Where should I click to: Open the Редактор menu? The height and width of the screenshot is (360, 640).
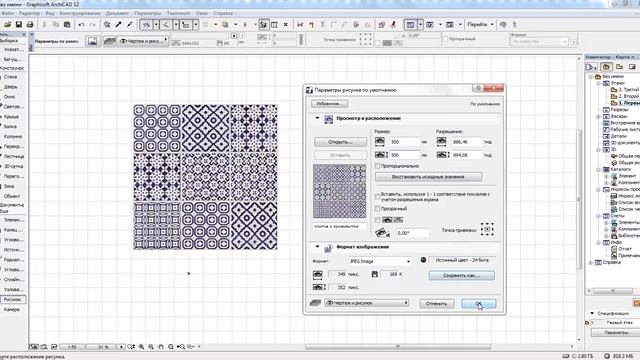29,13
